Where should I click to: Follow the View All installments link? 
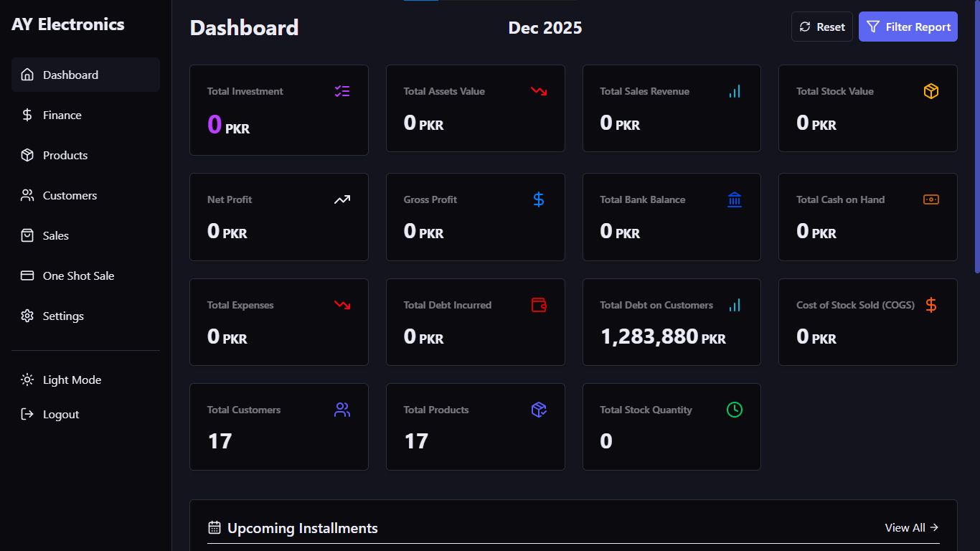tap(911, 527)
